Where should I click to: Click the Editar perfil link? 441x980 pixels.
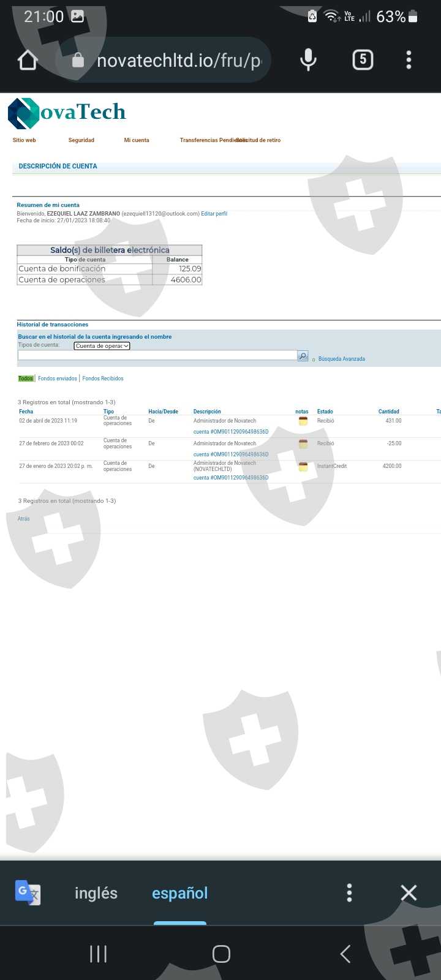(214, 214)
